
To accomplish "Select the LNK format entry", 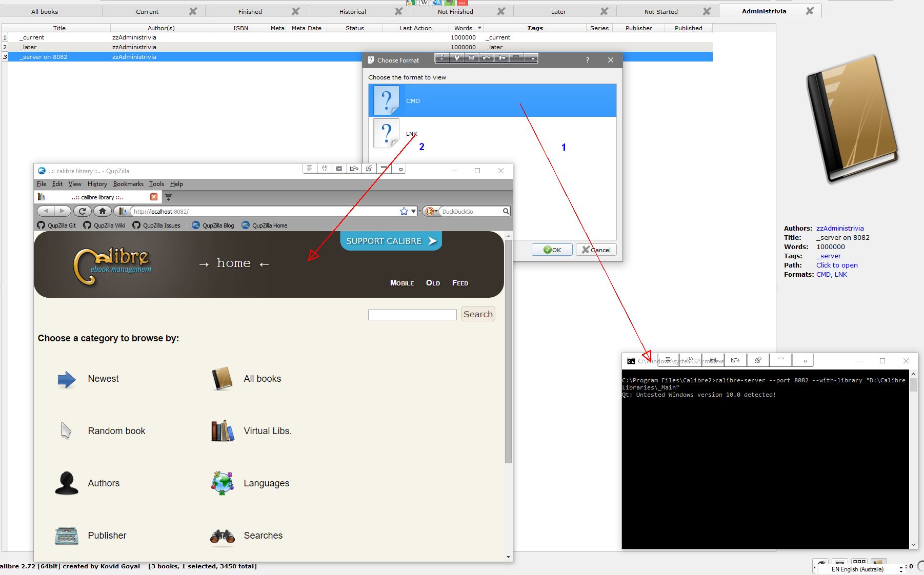I will [492, 133].
